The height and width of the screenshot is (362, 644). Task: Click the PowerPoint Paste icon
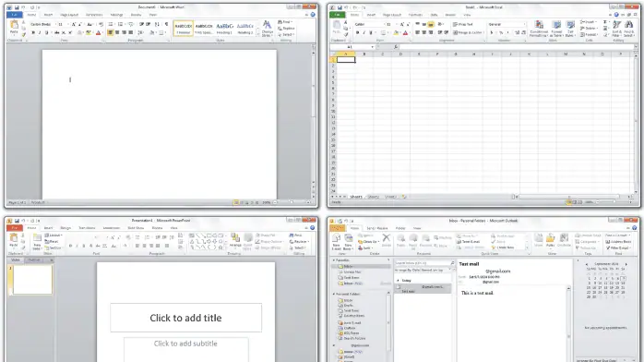14,238
